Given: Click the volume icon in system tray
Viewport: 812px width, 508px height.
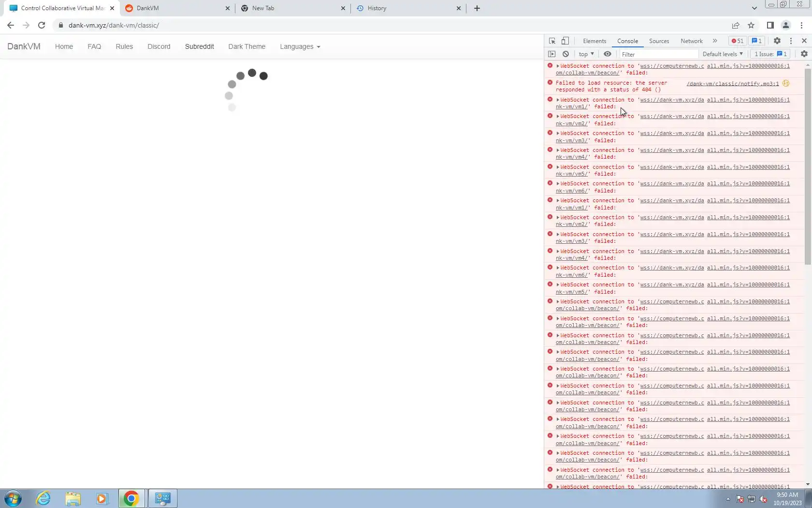Looking at the screenshot, I should (x=764, y=499).
